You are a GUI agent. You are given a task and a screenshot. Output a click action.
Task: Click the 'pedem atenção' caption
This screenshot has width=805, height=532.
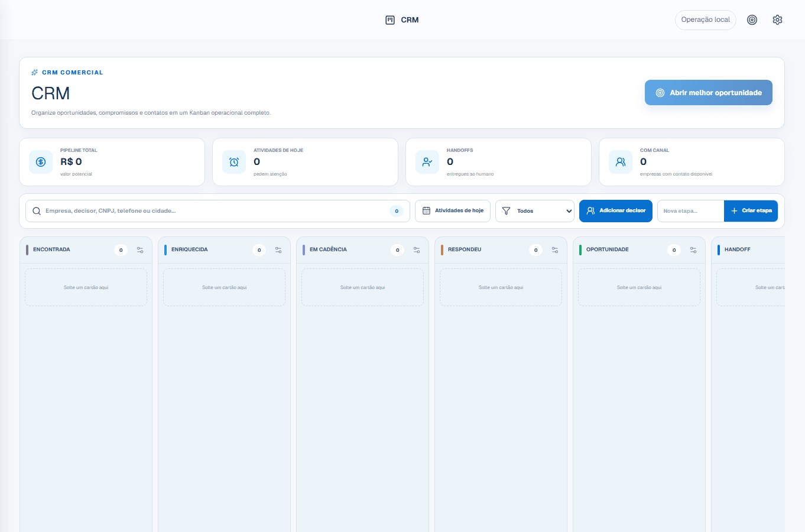click(270, 174)
